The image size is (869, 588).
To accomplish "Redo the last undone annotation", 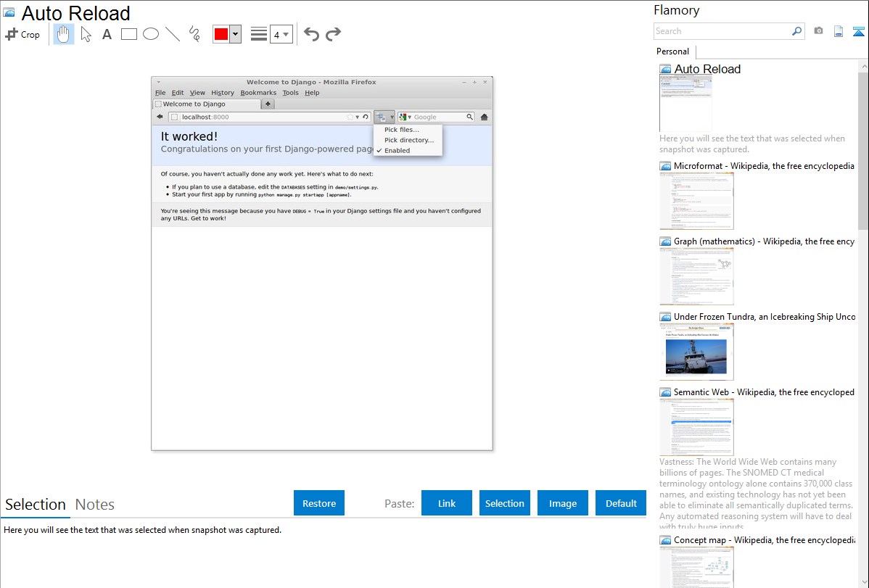I will click(333, 34).
